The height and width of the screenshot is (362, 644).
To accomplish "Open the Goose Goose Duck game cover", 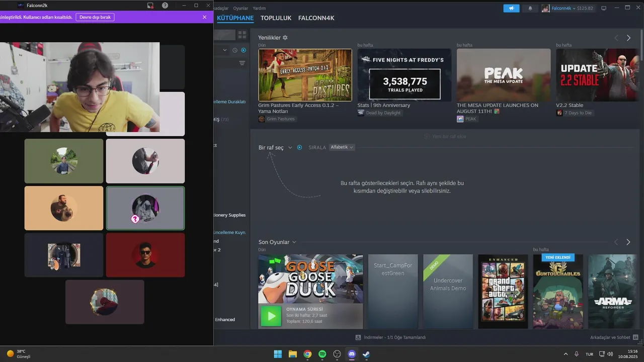I will click(310, 279).
